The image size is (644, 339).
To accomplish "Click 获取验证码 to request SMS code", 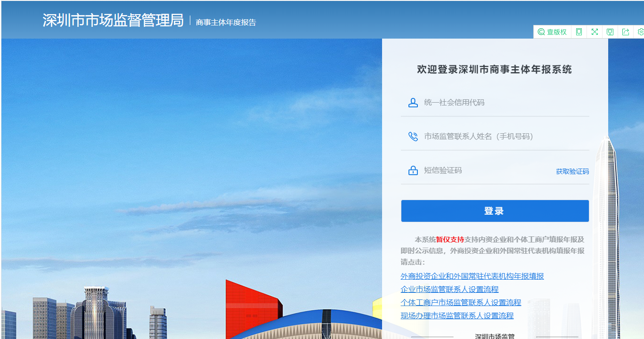I will click(573, 171).
